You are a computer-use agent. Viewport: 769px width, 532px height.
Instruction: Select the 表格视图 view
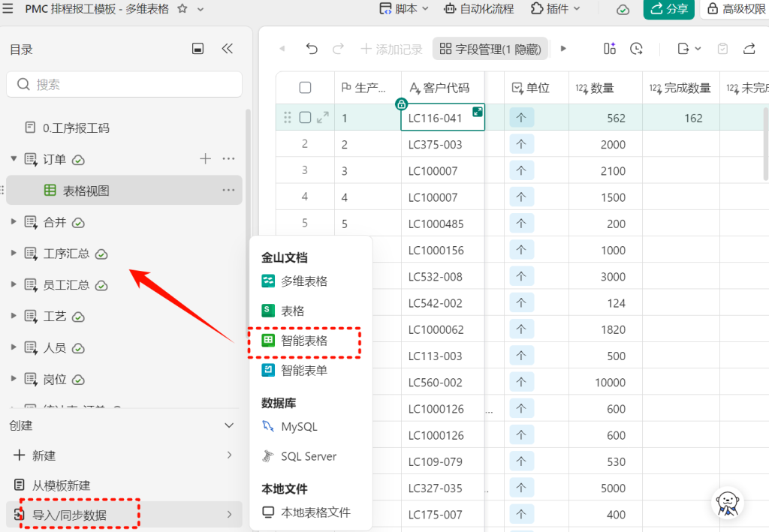pyautogui.click(x=124, y=190)
